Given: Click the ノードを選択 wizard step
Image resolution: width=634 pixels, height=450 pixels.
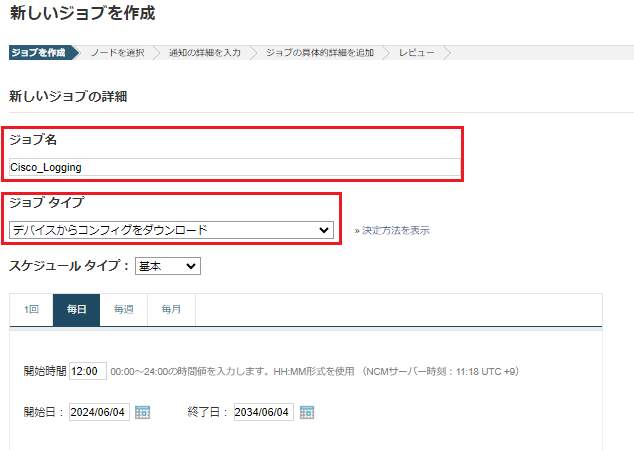Looking at the screenshot, I should pos(117,53).
